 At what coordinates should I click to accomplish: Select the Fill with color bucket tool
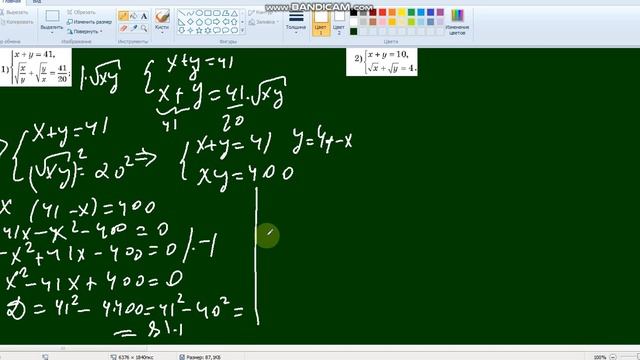[133, 16]
